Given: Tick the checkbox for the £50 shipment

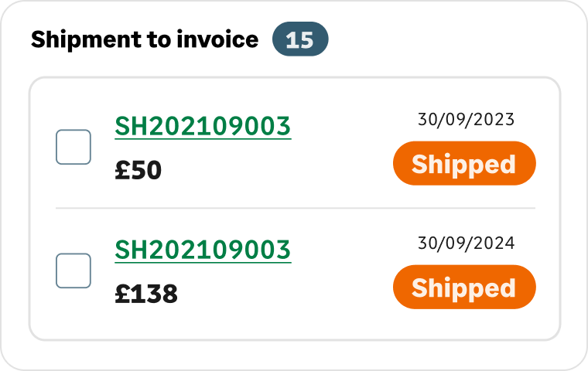Looking at the screenshot, I should pyautogui.click(x=73, y=147).
